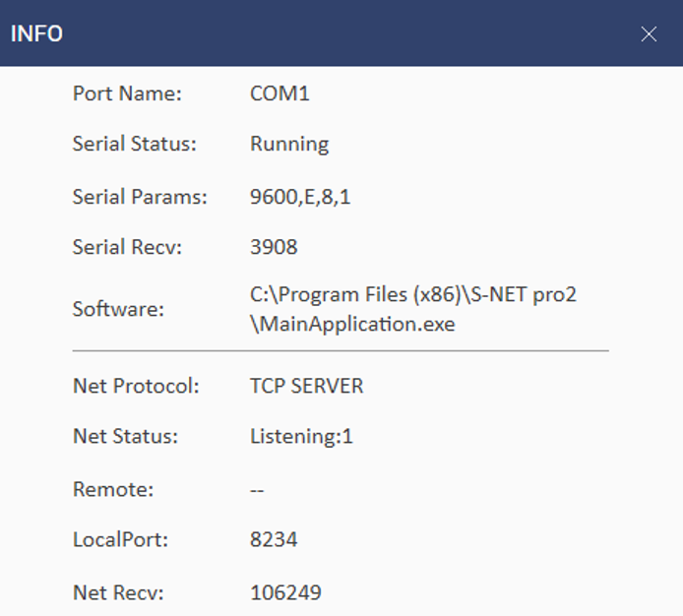
Task: Select the MainApplication.exe software path
Action: point(352,323)
